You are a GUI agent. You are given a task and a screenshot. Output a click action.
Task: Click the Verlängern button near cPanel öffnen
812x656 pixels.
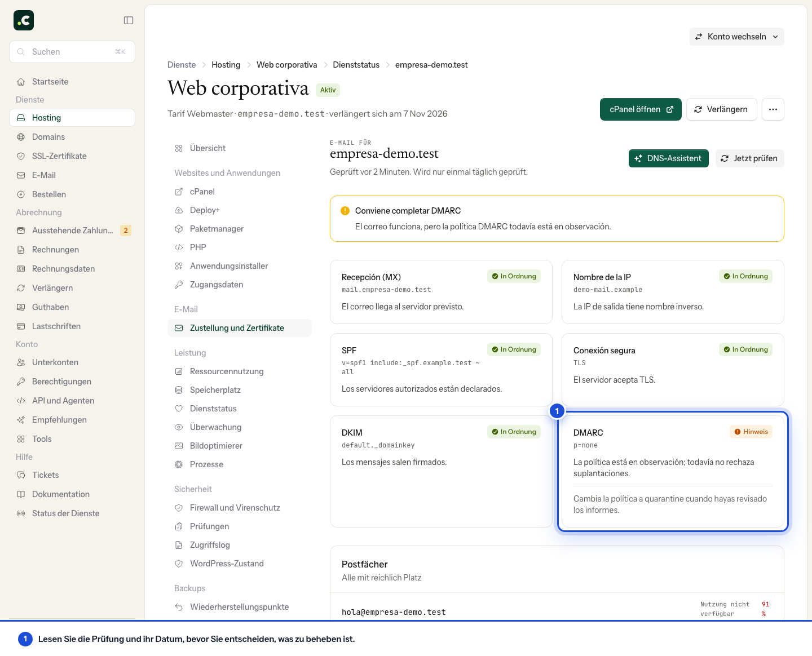(x=721, y=109)
